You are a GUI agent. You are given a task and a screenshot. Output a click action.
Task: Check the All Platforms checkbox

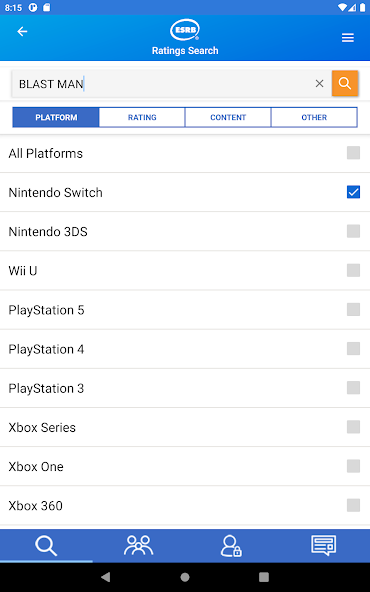coord(353,153)
